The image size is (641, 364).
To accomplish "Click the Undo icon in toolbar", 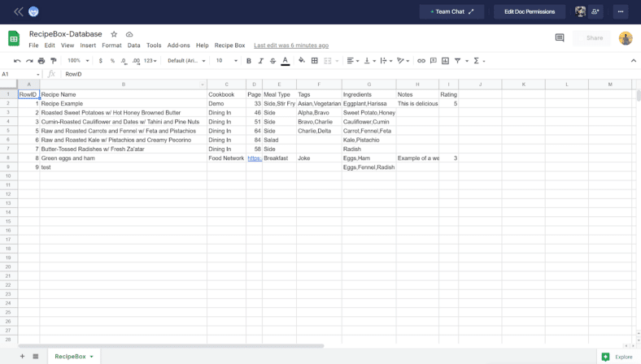I will pos(17,61).
